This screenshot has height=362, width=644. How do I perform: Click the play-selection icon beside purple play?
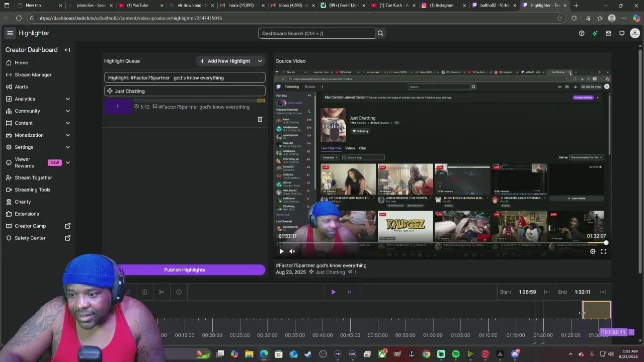(351, 292)
